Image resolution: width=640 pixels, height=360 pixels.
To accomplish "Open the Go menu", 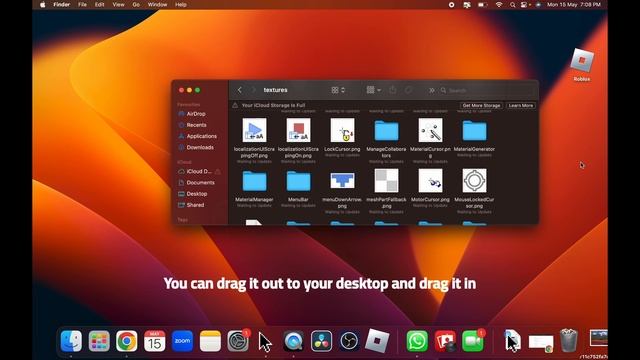I will click(136, 5).
